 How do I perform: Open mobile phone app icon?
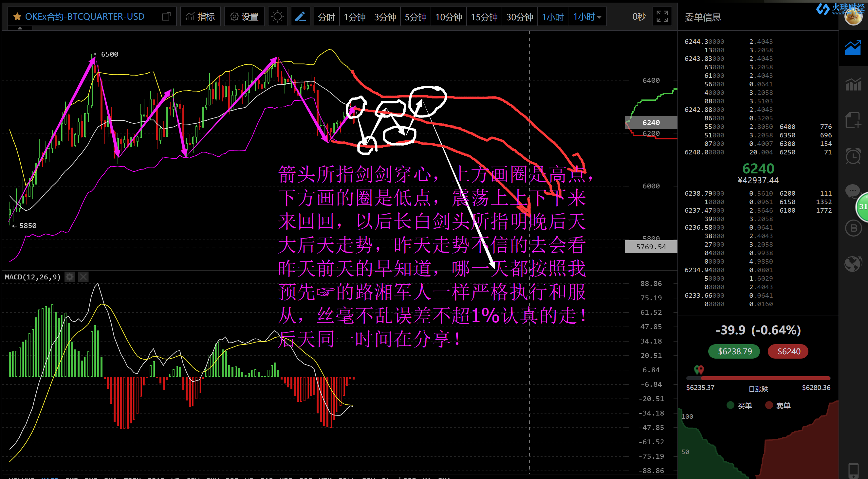[x=854, y=470]
